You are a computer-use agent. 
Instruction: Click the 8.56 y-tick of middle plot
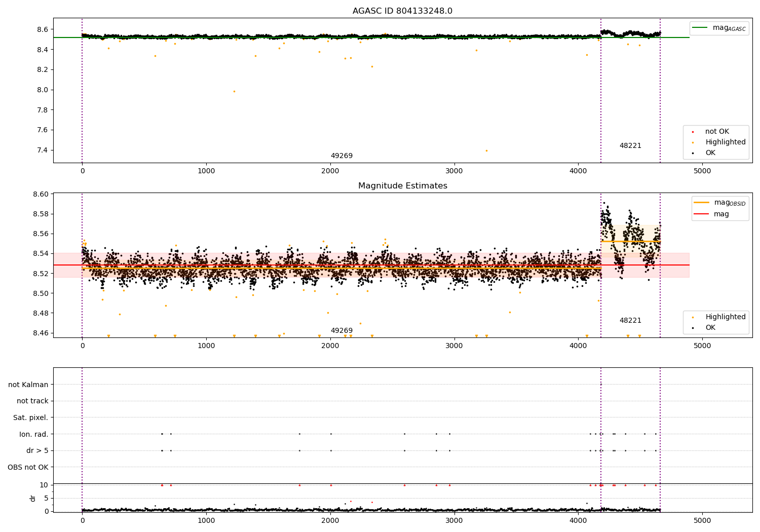click(x=41, y=234)
